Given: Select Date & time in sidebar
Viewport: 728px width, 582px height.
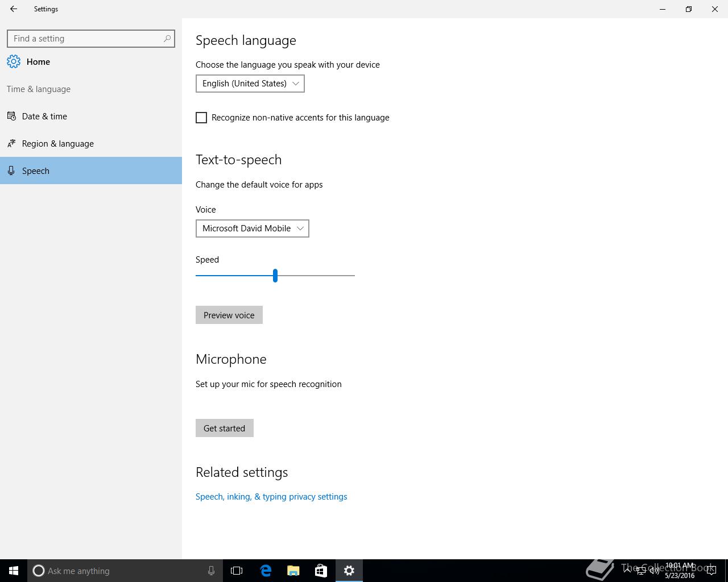Looking at the screenshot, I should (x=44, y=117).
